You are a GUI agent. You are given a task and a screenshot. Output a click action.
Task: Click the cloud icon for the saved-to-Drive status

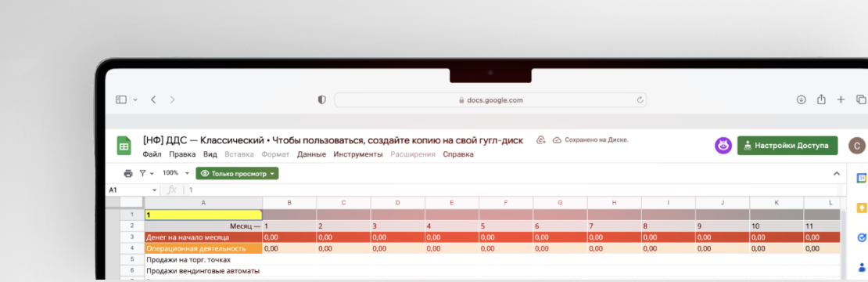558,140
